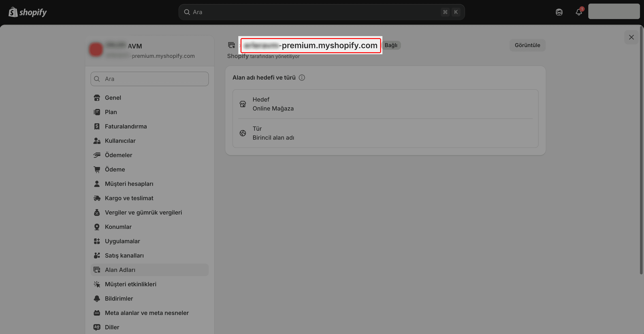The image size is (644, 334).
Task: Click the Bağlı status badge
Action: pos(391,45)
